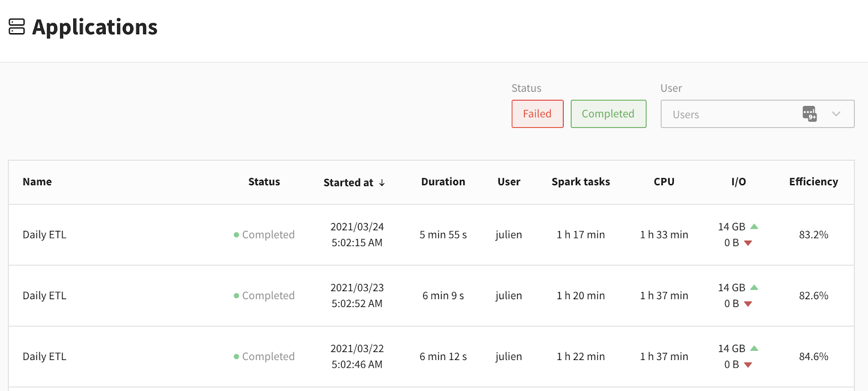Screen dimensions: 868x391
Task: Toggle the Completed status filter
Action: (608, 114)
